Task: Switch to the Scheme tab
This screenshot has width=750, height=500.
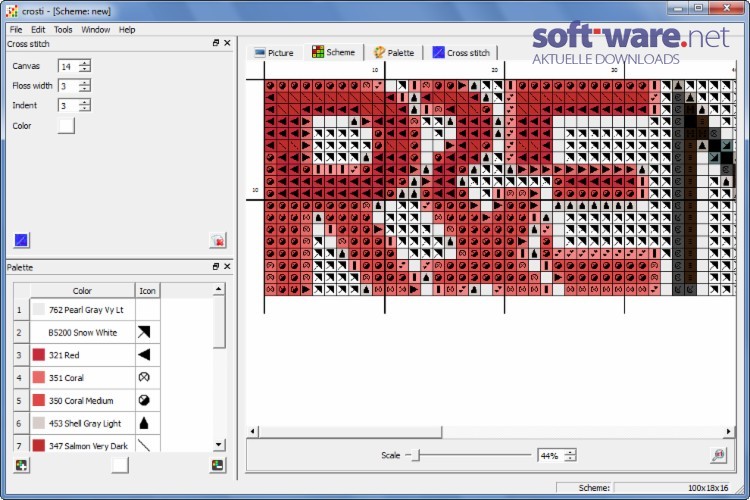Action: coord(333,52)
